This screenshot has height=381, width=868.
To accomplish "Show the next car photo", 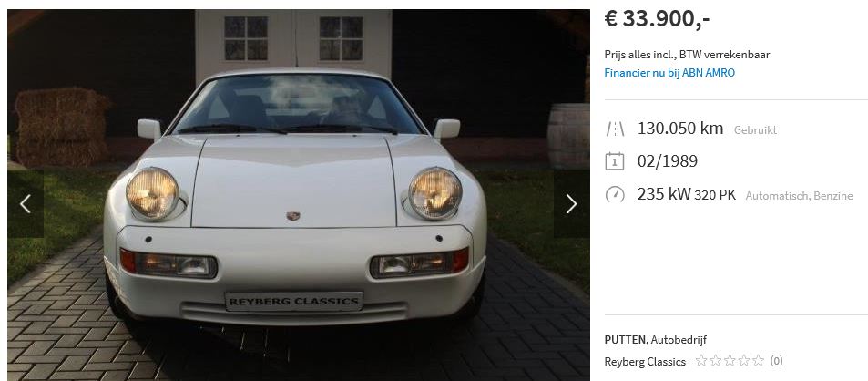I will tap(571, 204).
